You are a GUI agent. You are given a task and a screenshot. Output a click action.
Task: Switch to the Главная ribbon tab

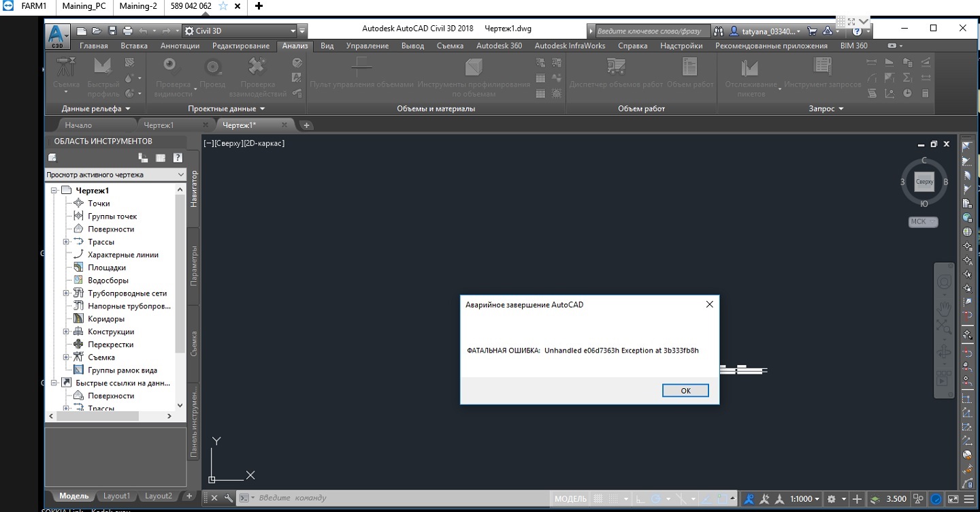94,46
